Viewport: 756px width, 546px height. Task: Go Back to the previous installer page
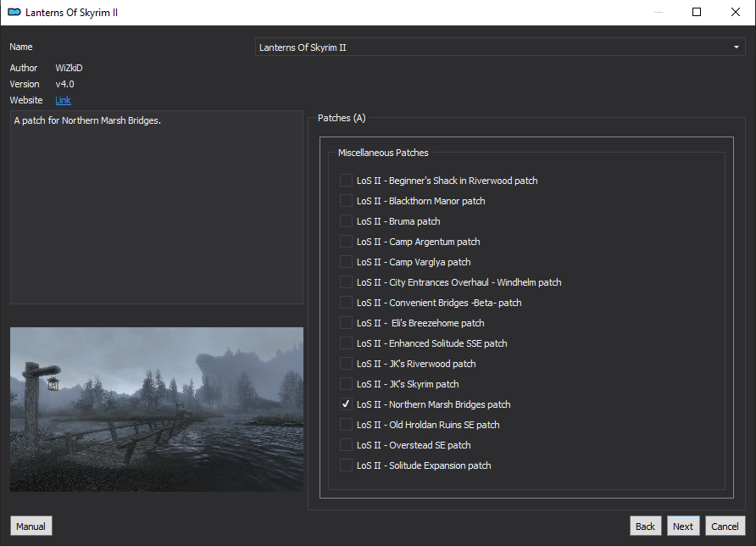click(645, 526)
